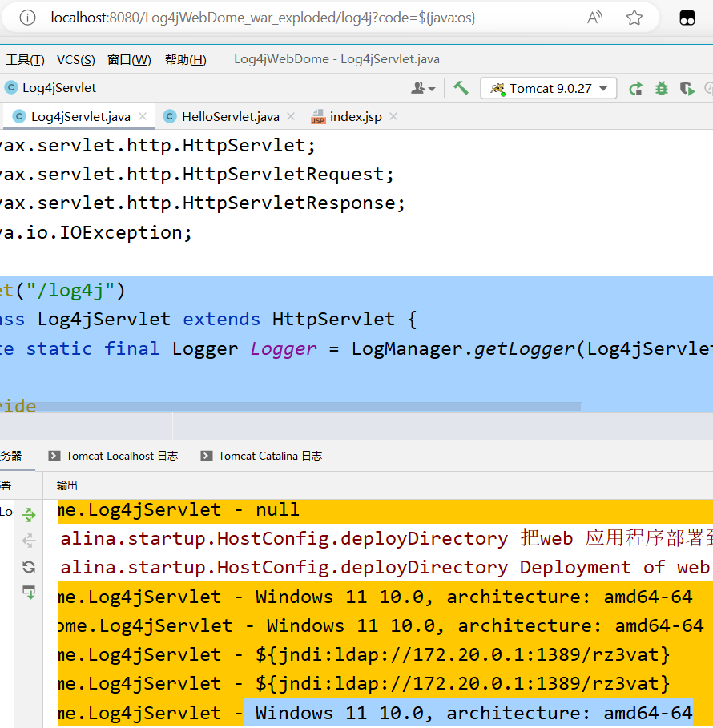This screenshot has height=728, width=713.
Task: Click the Log4jServlet breadcrumb class item
Action: point(50,88)
